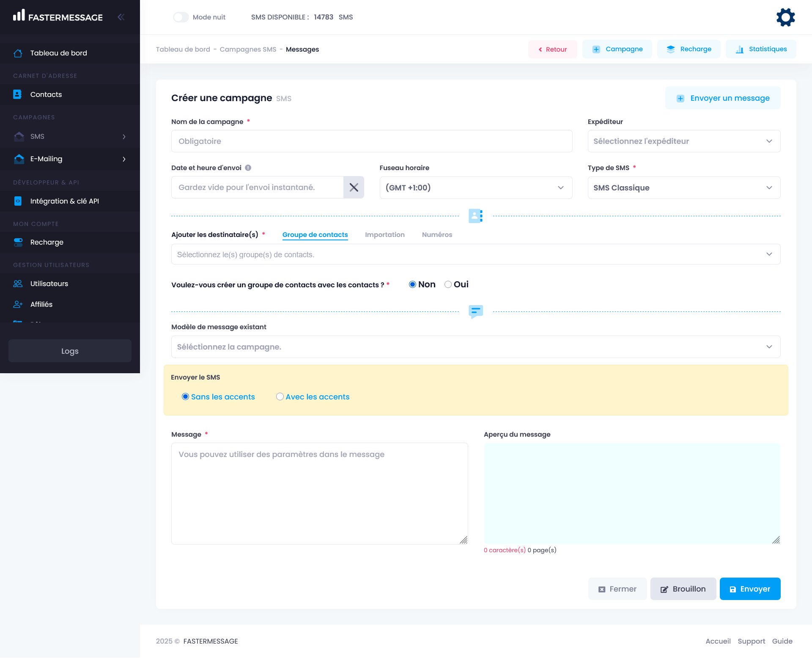The image size is (812, 658).
Task: Switch to the Numéros tab
Action: click(x=437, y=234)
